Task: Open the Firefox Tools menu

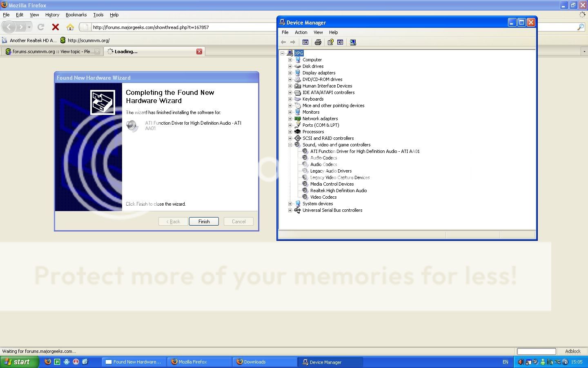Action: (98, 15)
